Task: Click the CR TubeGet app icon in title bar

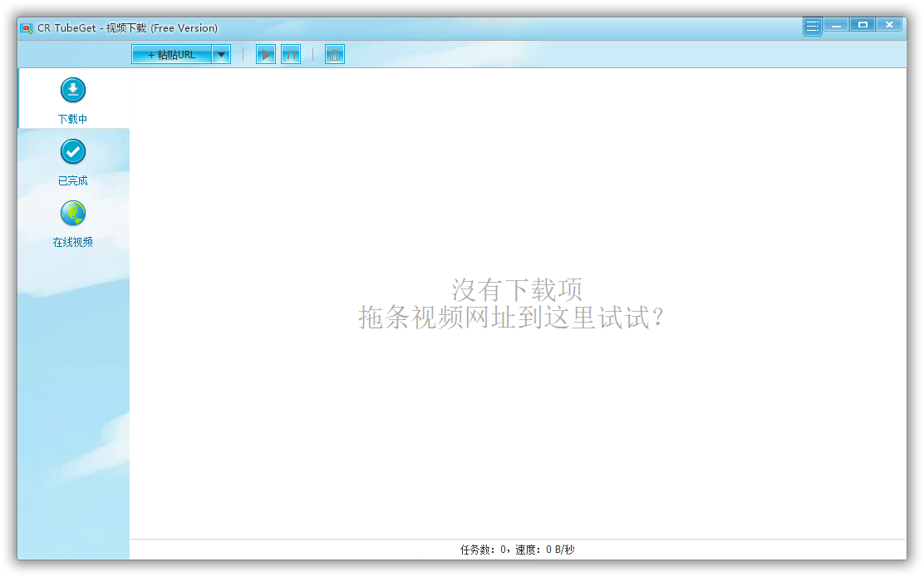Action: 27,28
